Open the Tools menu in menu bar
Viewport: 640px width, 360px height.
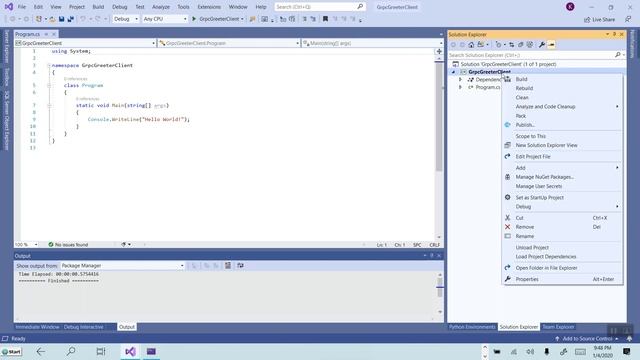coord(183,7)
